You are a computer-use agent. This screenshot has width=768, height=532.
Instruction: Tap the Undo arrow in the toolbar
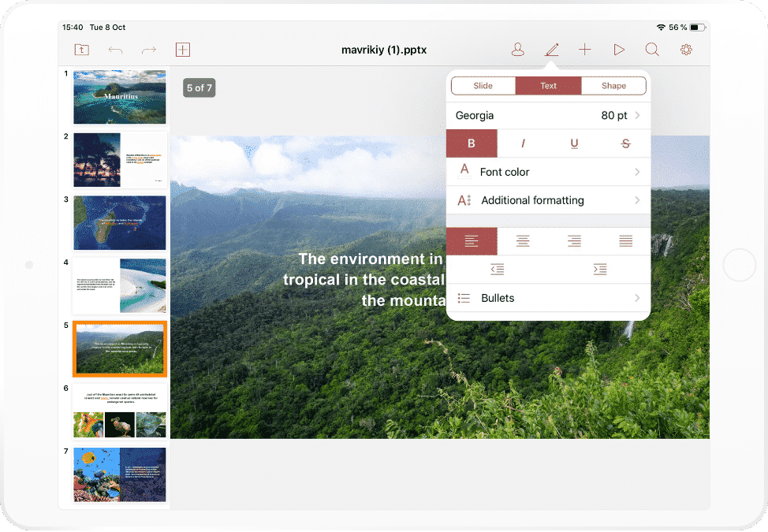point(115,49)
